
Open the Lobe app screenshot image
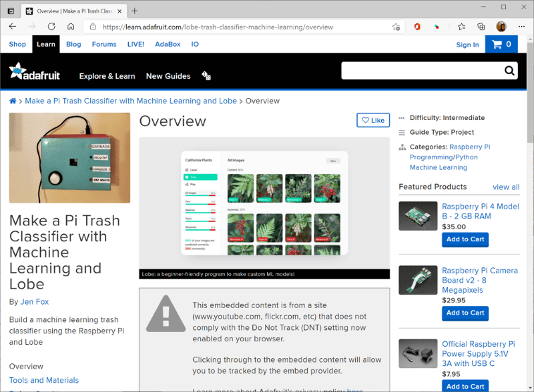click(x=264, y=203)
